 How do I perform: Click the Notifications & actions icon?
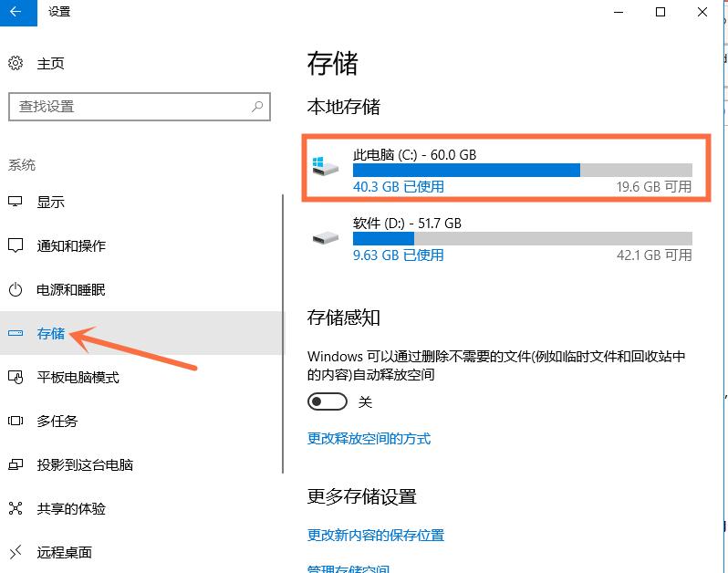pyautogui.click(x=16, y=245)
